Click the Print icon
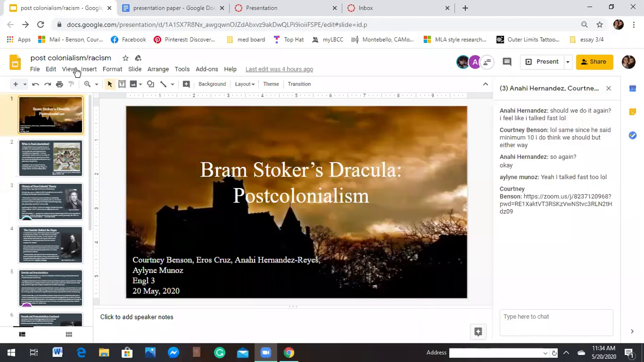Image resolution: width=644 pixels, height=362 pixels. 59,84
